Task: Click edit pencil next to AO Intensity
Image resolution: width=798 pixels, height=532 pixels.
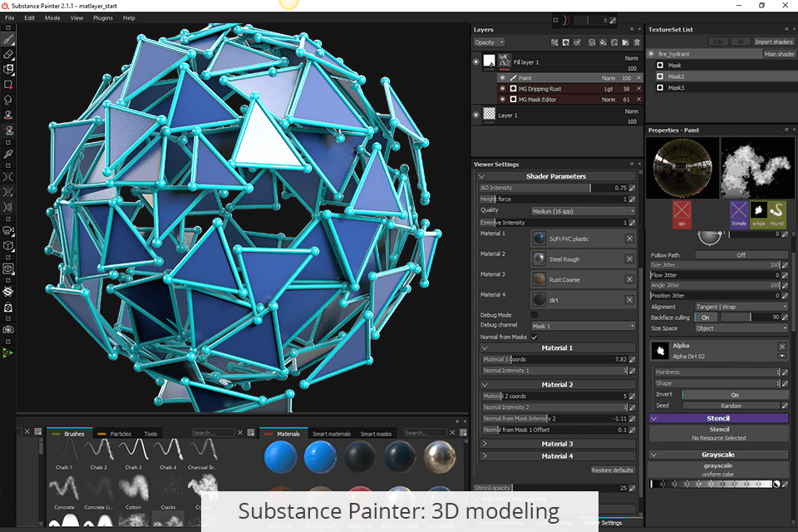Action: click(632, 188)
